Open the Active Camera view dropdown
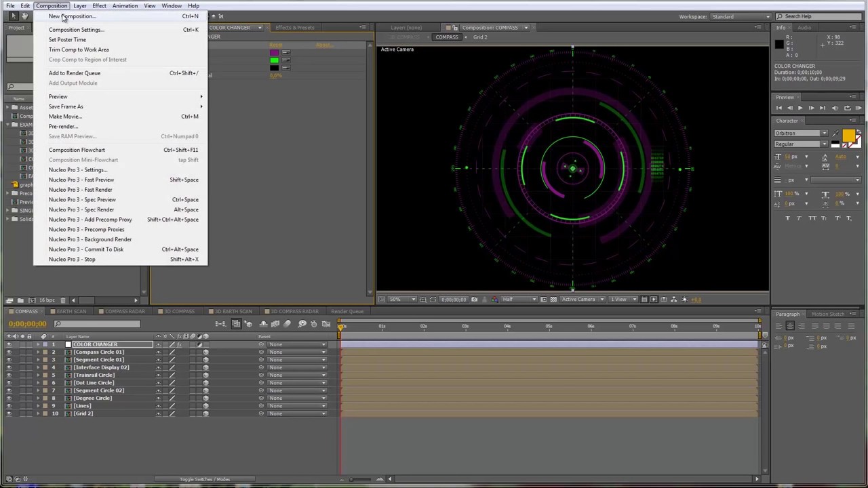 coord(583,300)
